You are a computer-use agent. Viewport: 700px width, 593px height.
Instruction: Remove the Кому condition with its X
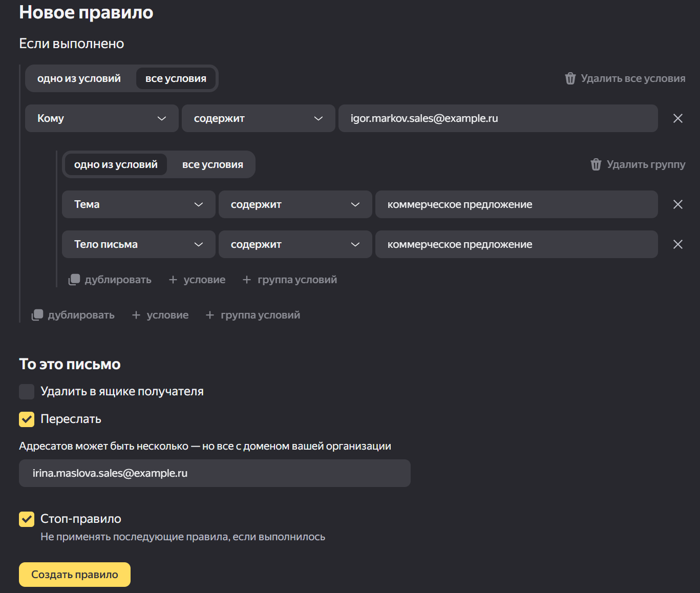677,118
